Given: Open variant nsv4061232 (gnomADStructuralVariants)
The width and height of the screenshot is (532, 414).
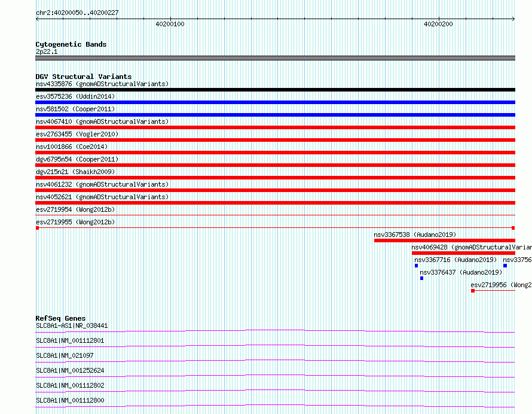Looking at the screenshot, I should pyautogui.click(x=102, y=184).
